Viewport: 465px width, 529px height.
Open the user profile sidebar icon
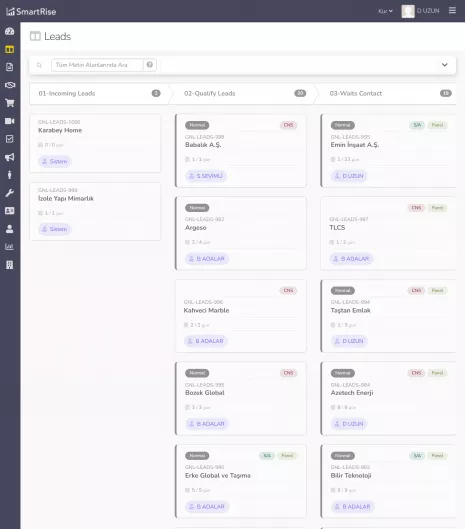tap(10, 229)
